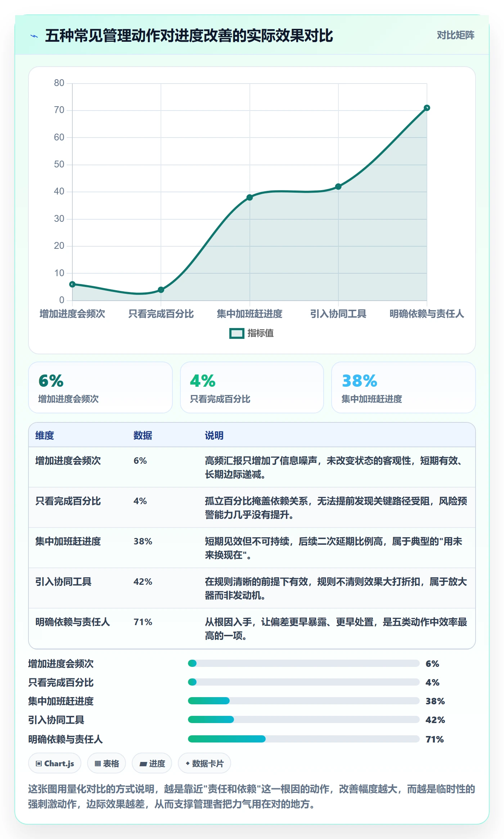Click the 表格 tag chip
This screenshot has height=839, width=504.
[x=107, y=763]
